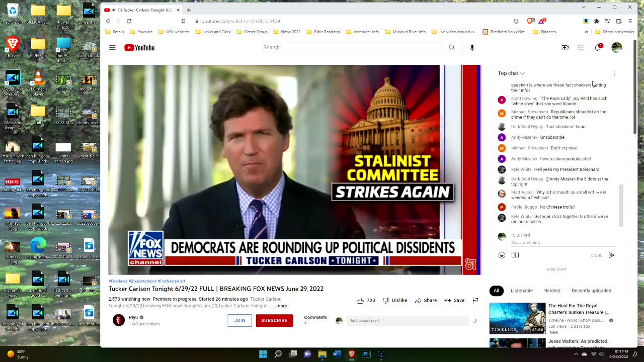Expand the Comments section arrow
The image size is (644, 362).
(x=475, y=320)
